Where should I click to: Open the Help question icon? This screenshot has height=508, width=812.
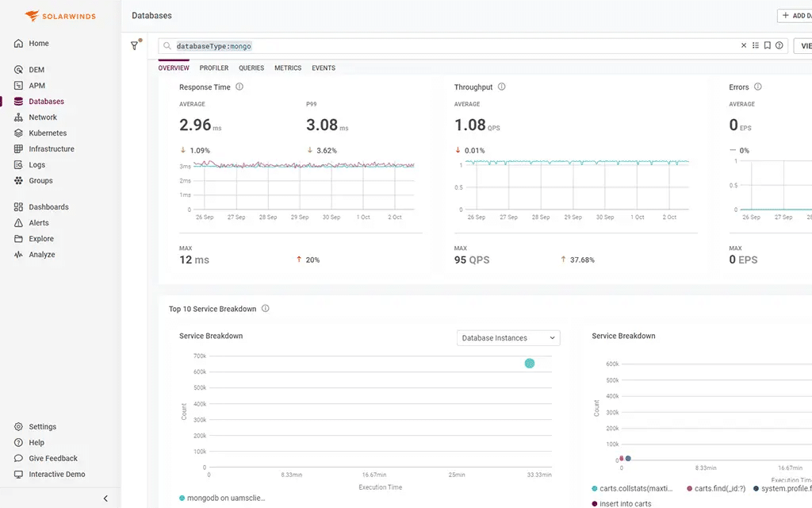(19, 443)
